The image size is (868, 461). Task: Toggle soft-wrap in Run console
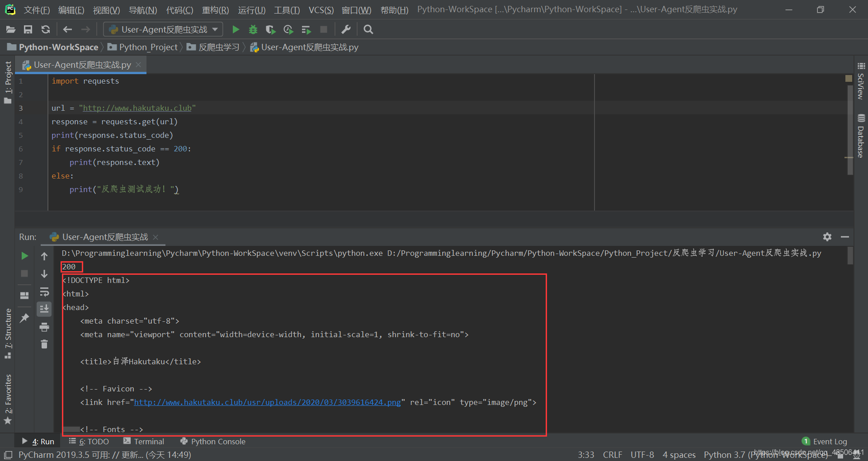click(44, 292)
